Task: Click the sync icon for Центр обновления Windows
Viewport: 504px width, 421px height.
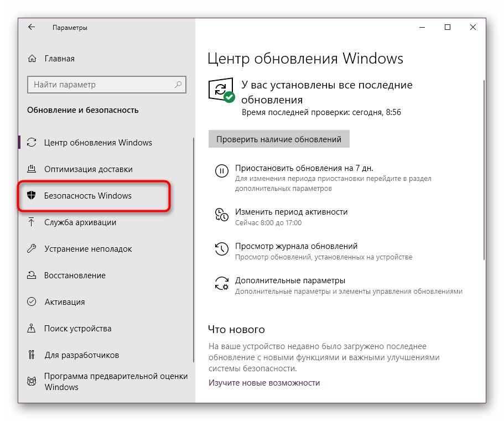Action: click(32, 142)
